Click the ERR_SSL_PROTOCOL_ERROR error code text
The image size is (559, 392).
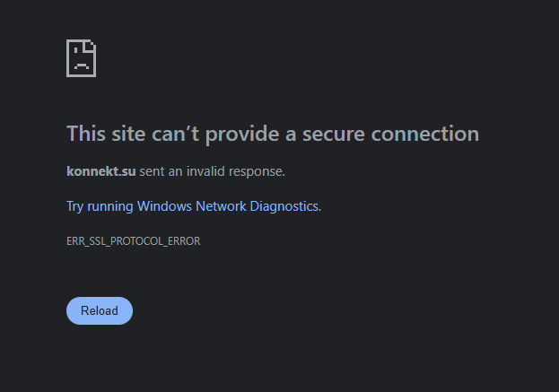pos(134,241)
